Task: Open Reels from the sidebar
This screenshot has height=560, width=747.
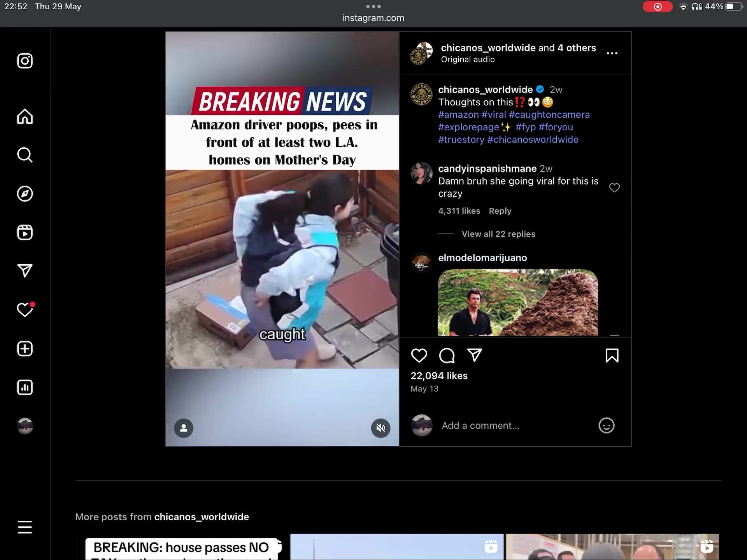Action: [x=25, y=232]
